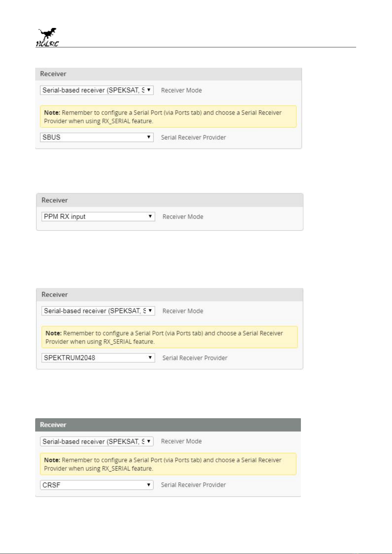Image resolution: width=392 pixels, height=554 pixels.
Task: Expand the SPEKTRUM2048 provider dropdown
Action: pyautogui.click(x=98, y=358)
